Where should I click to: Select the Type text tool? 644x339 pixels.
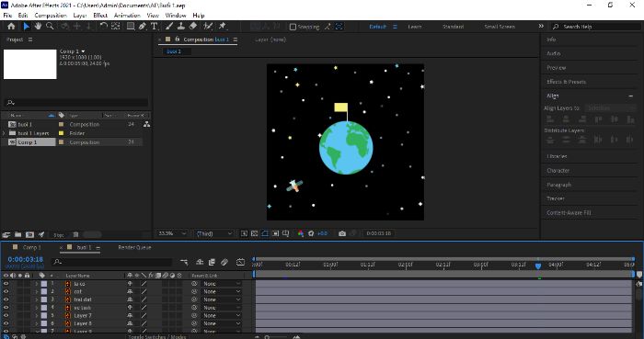pyautogui.click(x=154, y=27)
